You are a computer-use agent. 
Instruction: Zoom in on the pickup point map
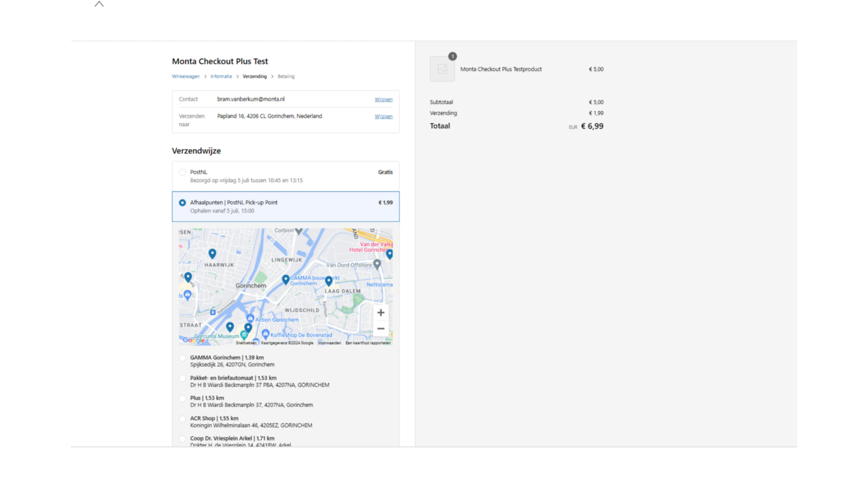pos(381,313)
